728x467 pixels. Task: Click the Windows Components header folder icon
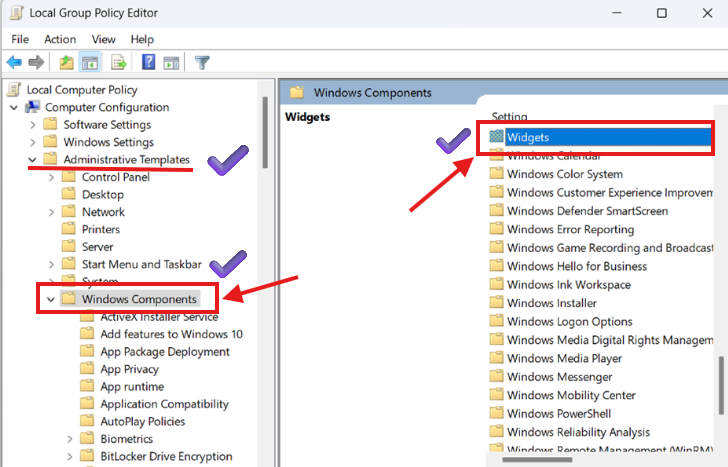297,92
